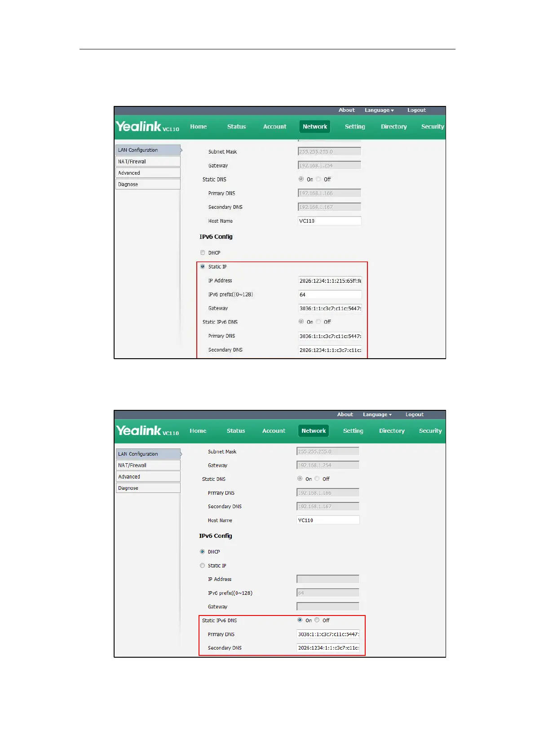Open Status tab in lower screenshot
This screenshot has height=756, width=535.
click(236, 431)
